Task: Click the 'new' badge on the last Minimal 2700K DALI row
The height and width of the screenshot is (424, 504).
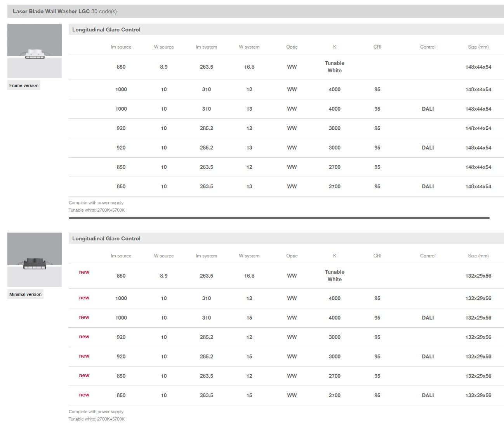Action: tap(84, 395)
